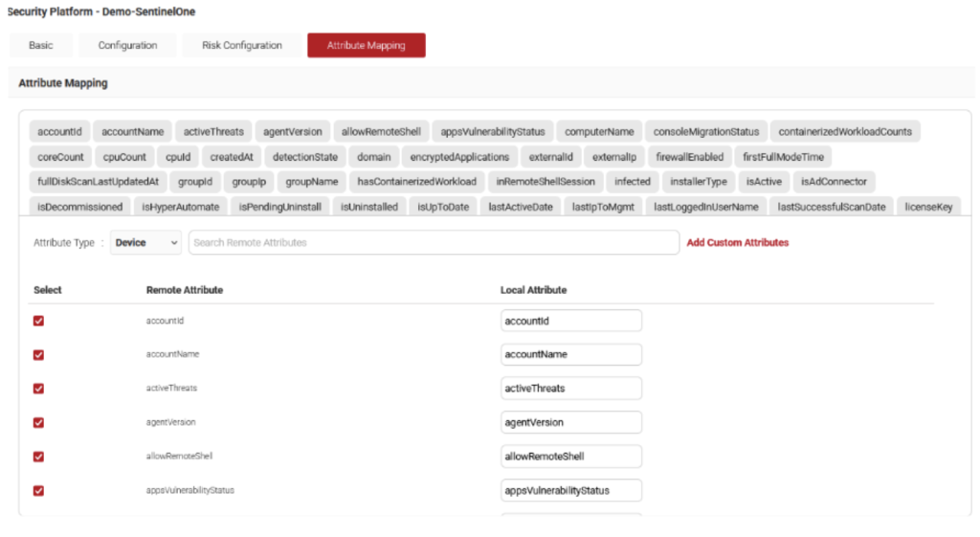Image resolution: width=980 pixels, height=537 pixels.
Task: Toggle the allowRemoteShell checkbox
Action: 38,457
